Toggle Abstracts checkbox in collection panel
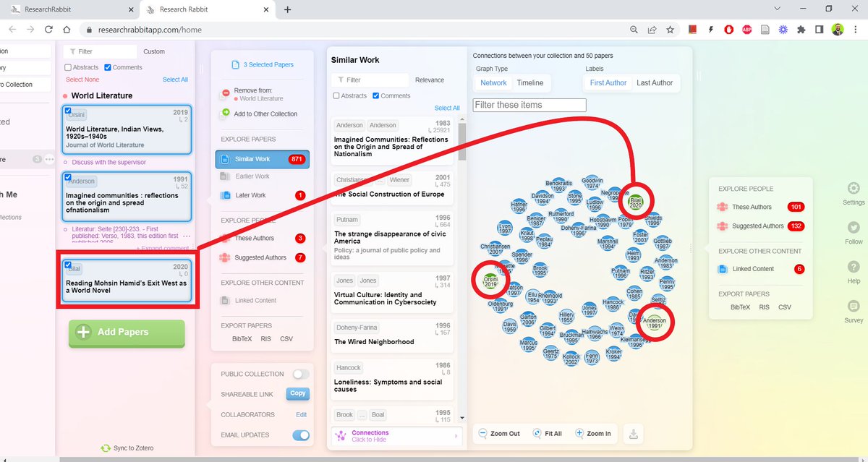Image resolution: width=868 pixels, height=462 pixels. [68, 67]
